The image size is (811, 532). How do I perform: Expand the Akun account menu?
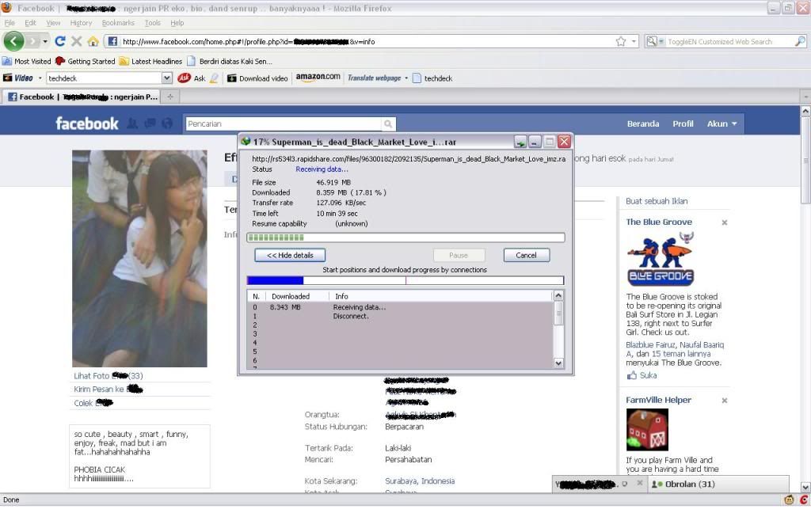[x=722, y=123]
